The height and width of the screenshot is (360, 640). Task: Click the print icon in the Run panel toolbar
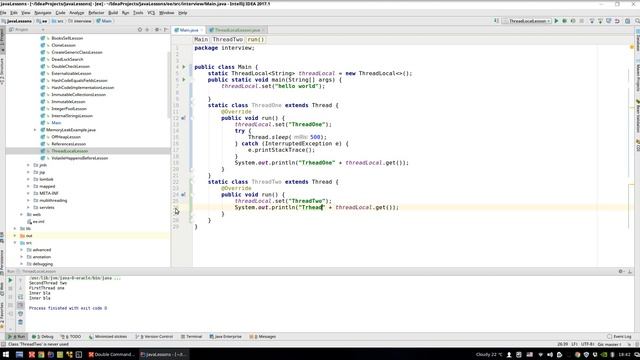[20, 313]
